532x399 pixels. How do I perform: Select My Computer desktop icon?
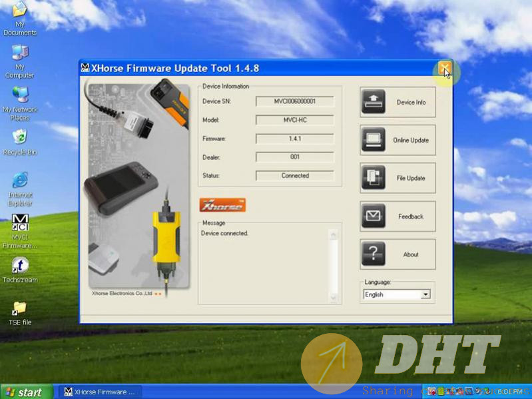[20, 61]
